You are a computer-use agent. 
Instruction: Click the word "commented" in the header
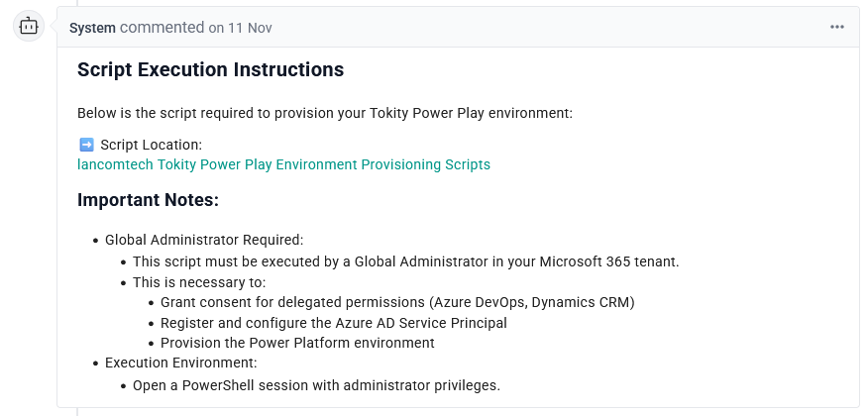tap(162, 28)
